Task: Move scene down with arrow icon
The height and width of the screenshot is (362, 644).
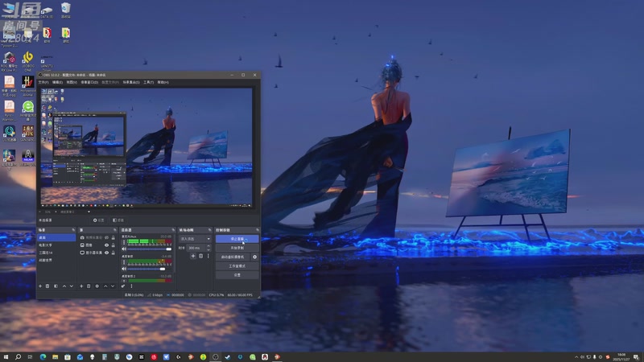Action: pyautogui.click(x=72, y=286)
